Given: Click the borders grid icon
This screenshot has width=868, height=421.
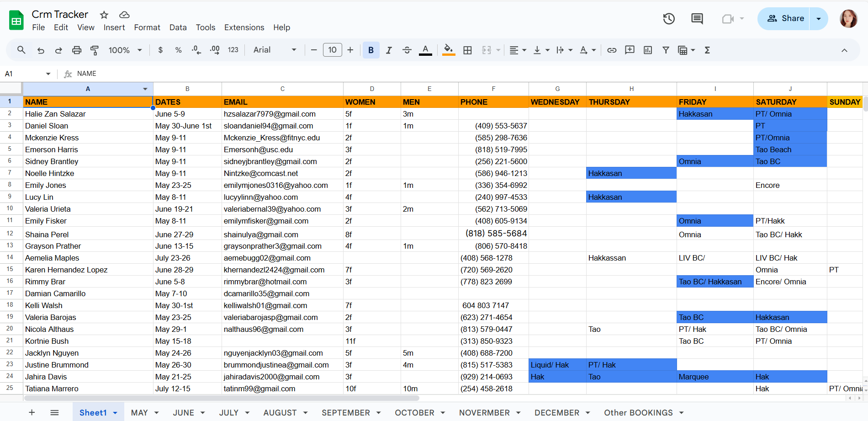Looking at the screenshot, I should (x=467, y=50).
